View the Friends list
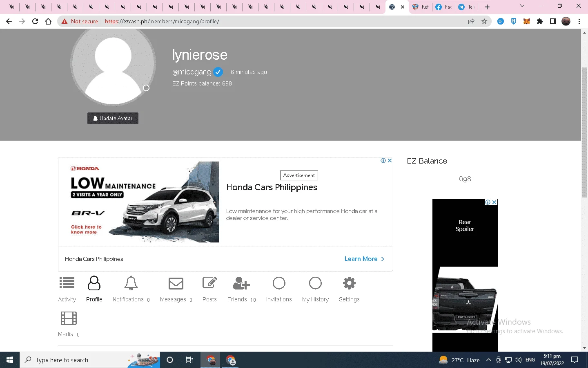 241,289
